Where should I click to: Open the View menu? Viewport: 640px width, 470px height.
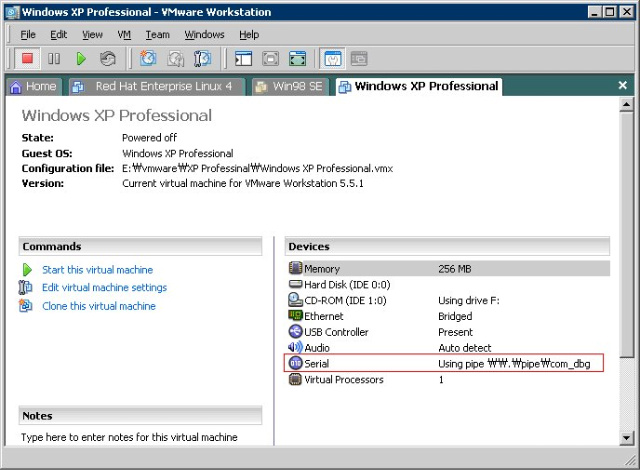pyautogui.click(x=92, y=35)
